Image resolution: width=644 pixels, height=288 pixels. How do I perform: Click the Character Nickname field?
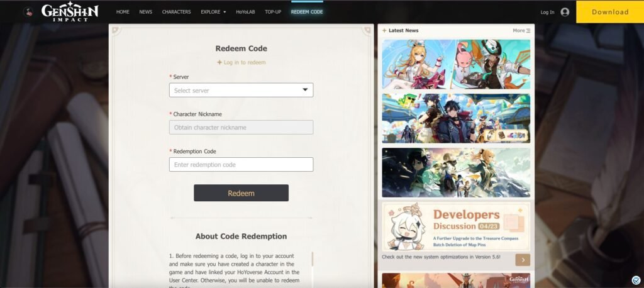[241, 128]
